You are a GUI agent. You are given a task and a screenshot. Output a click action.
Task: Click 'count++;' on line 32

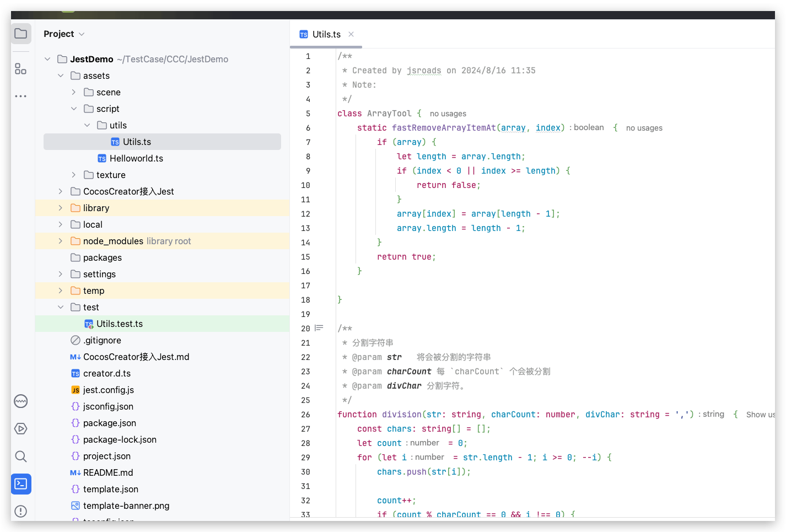pos(396,501)
